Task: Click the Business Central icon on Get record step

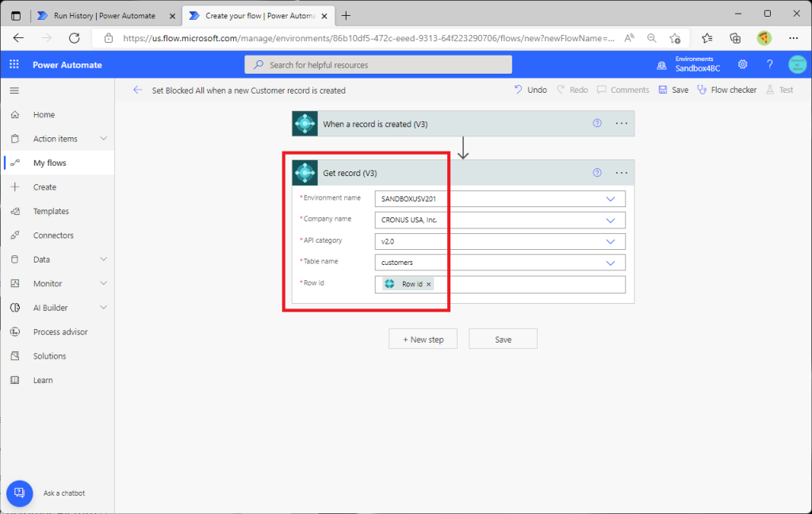Action: click(305, 173)
